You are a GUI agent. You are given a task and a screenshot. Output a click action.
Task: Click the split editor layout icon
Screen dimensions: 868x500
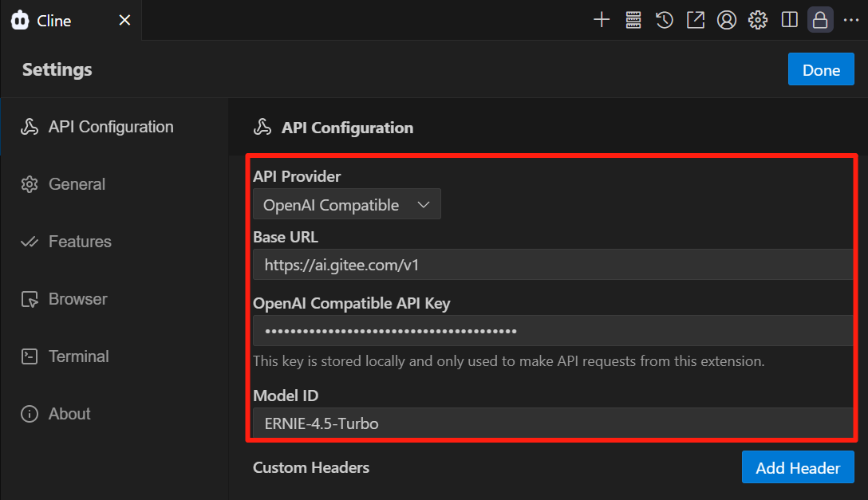point(790,21)
